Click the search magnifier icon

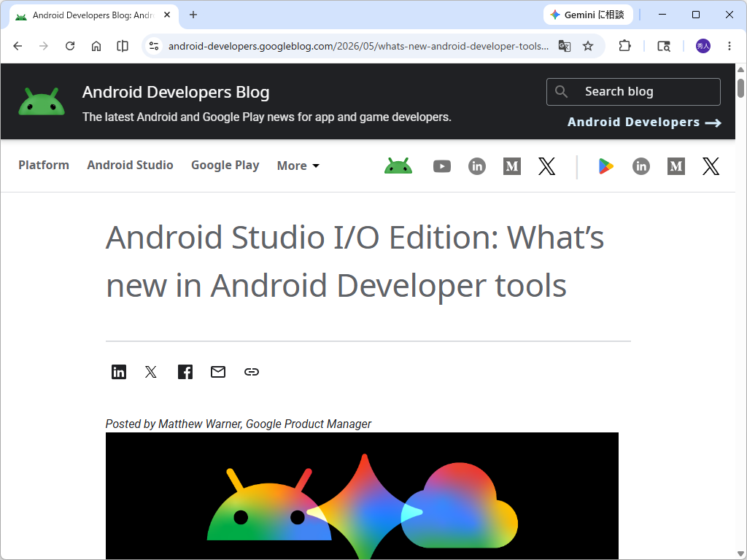[562, 91]
